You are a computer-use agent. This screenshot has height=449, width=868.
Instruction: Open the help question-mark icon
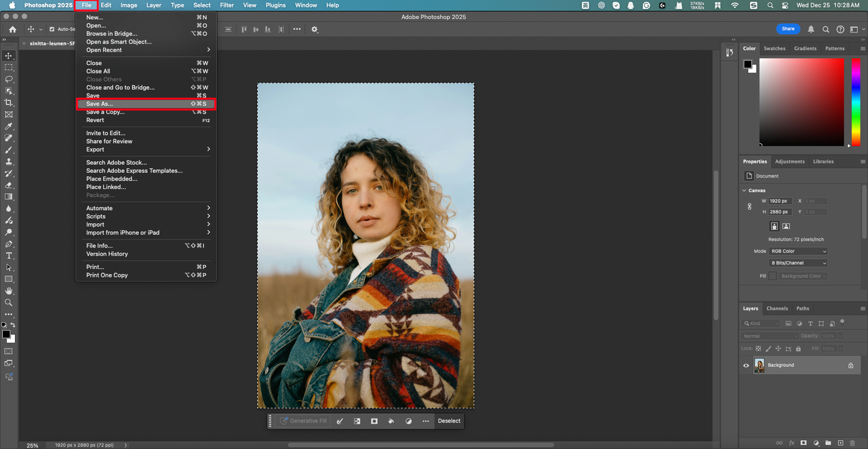coord(840,29)
